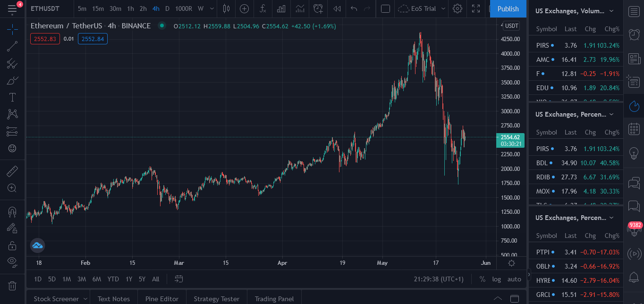Image resolution: width=644 pixels, height=304 pixels.
Task: Click the sell price 2552.83 button
Action: point(45,39)
